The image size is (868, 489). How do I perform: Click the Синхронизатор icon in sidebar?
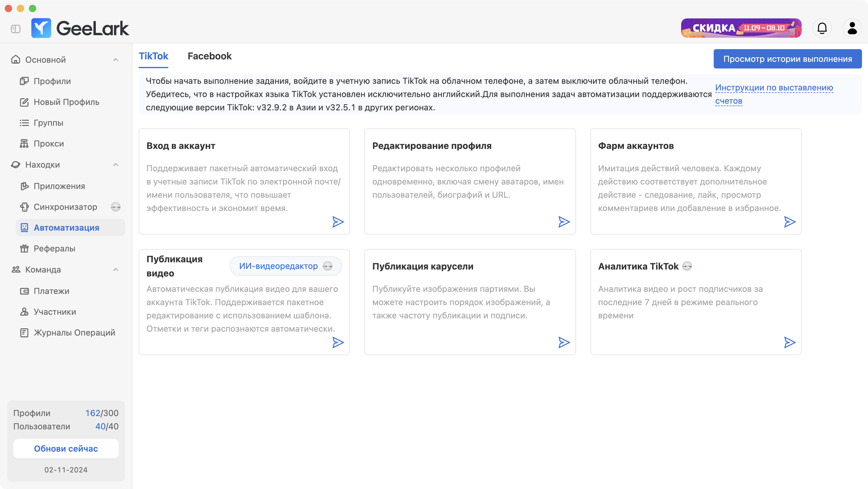[24, 207]
